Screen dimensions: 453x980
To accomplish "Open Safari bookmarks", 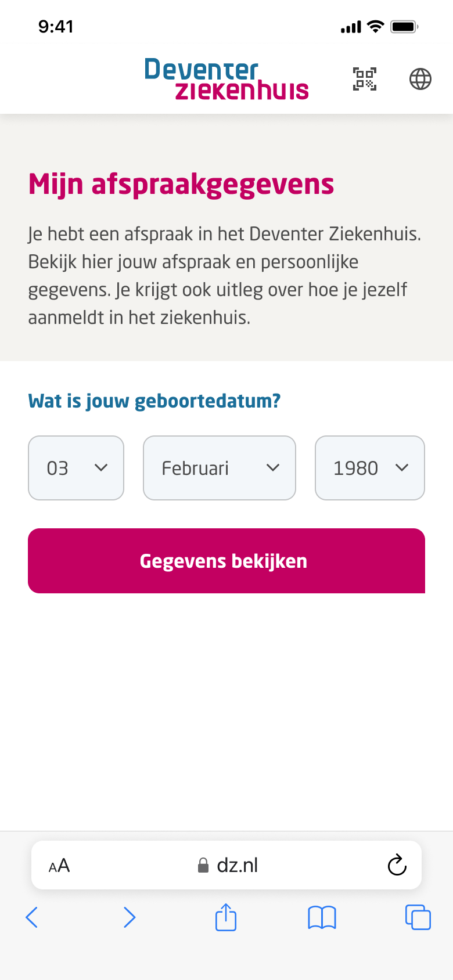I will pyautogui.click(x=322, y=917).
